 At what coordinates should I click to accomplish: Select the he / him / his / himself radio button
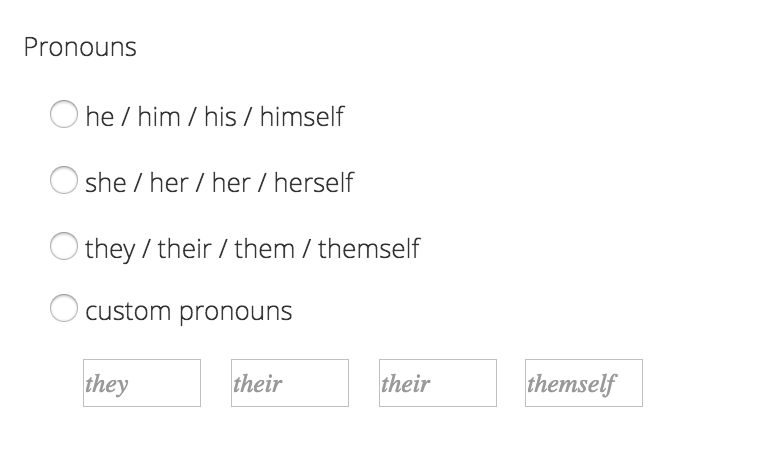(x=63, y=116)
